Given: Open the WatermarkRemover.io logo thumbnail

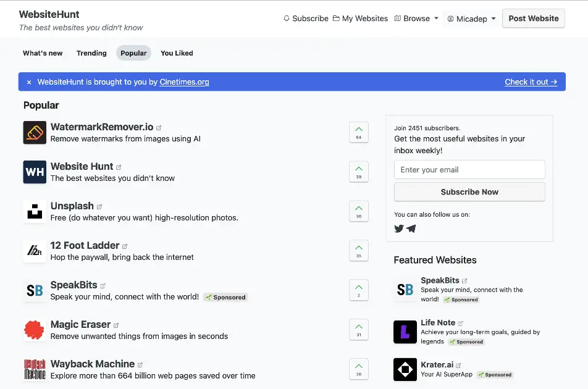Looking at the screenshot, I should click(x=35, y=132).
